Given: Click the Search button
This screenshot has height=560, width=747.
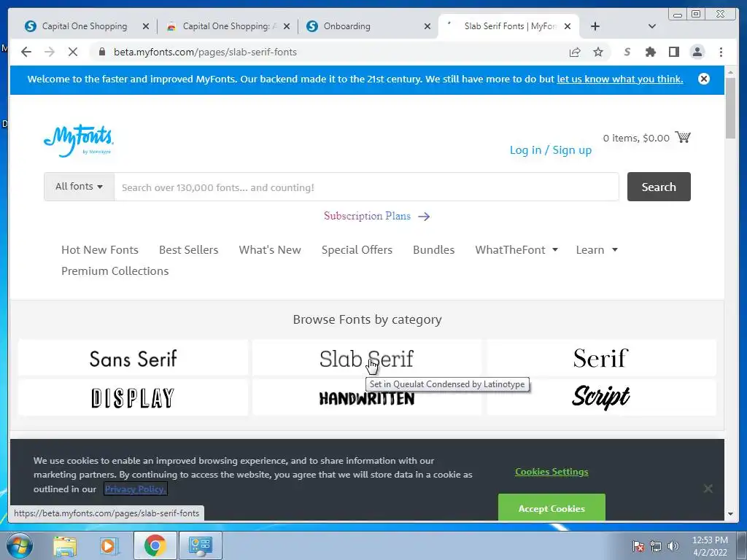Looking at the screenshot, I should point(659,187).
